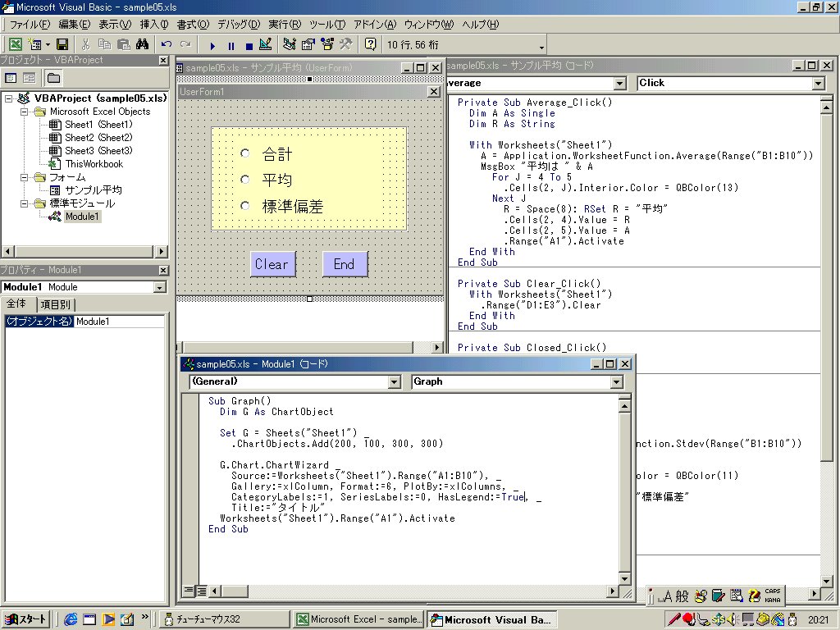Image resolution: width=840 pixels, height=630 pixels.
Task: Save the project with the floppy disk icon
Action: pyautogui.click(x=62, y=44)
